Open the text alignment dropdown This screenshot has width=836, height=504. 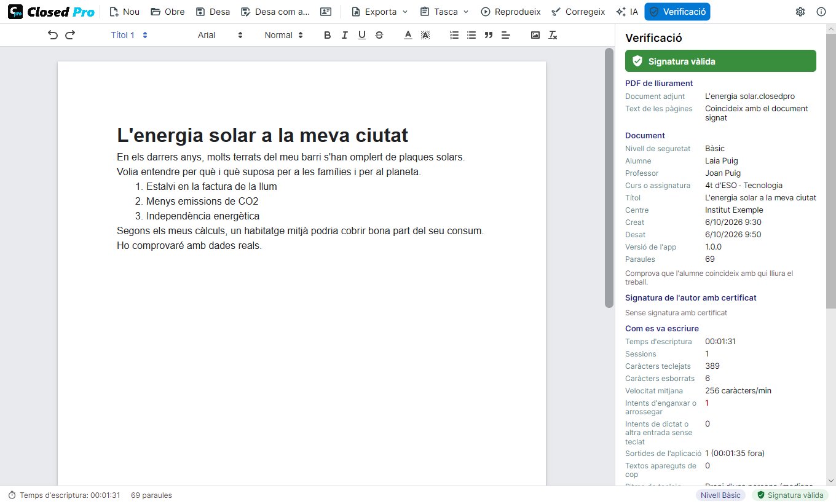tap(506, 35)
